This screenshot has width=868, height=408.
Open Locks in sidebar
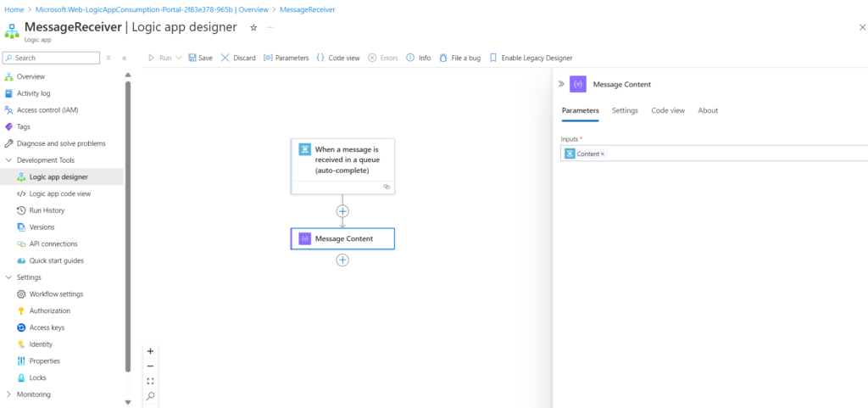point(37,377)
